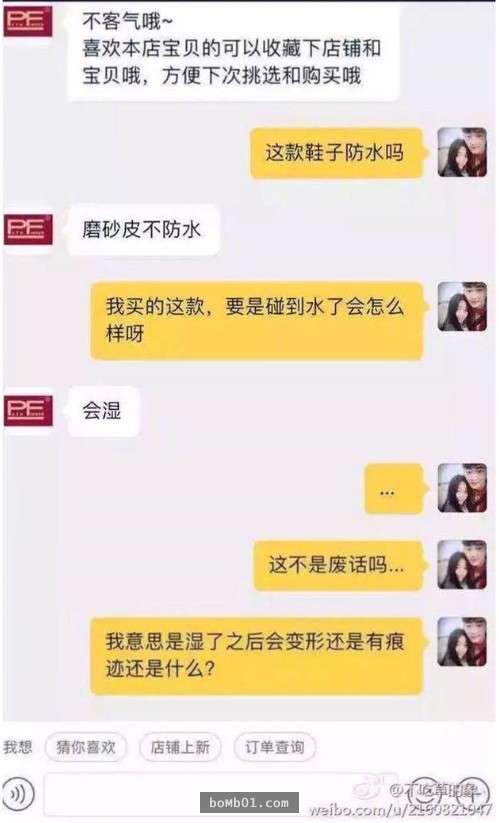Tap PE seller avatar next to 磨砂皮不防水
The height and width of the screenshot is (823, 499).
pos(28,230)
